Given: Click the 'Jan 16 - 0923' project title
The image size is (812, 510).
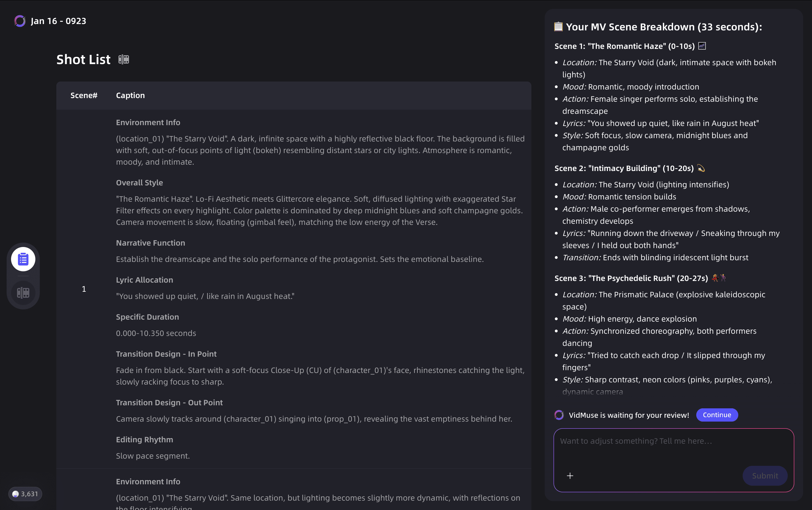Looking at the screenshot, I should coord(58,21).
